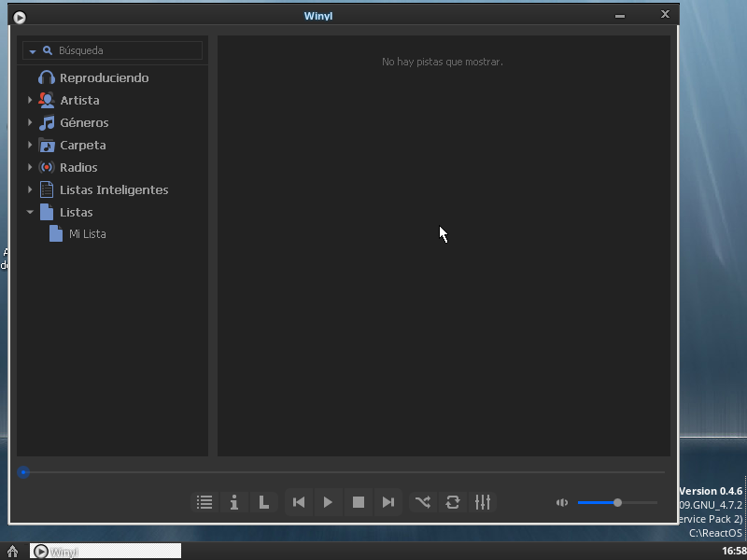Toggle shuffle mode
Viewport: 747px width, 560px height.
(423, 502)
